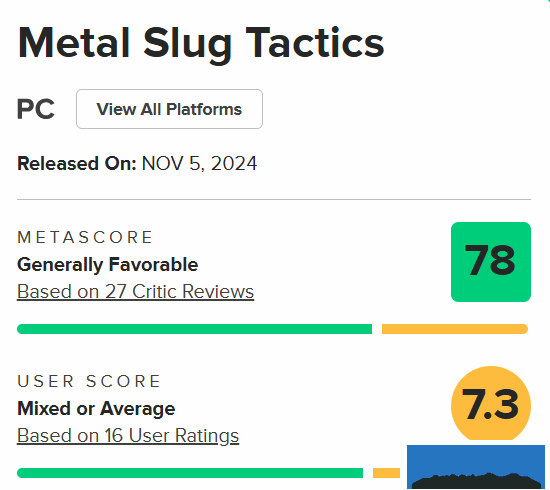
Task: Click the NOV 5, 2024 release date
Action: pyautogui.click(x=199, y=163)
